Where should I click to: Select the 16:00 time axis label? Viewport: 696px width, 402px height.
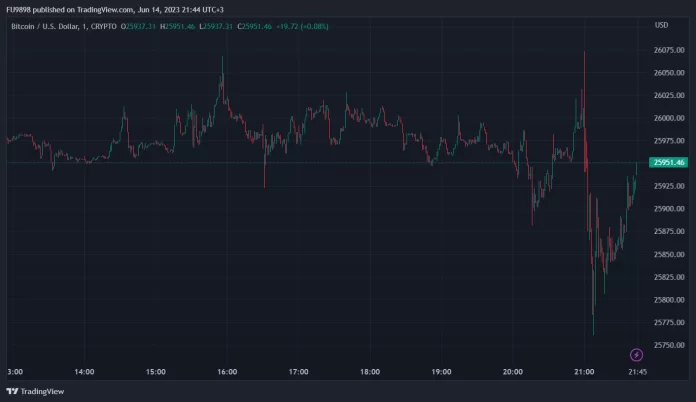(x=227, y=372)
